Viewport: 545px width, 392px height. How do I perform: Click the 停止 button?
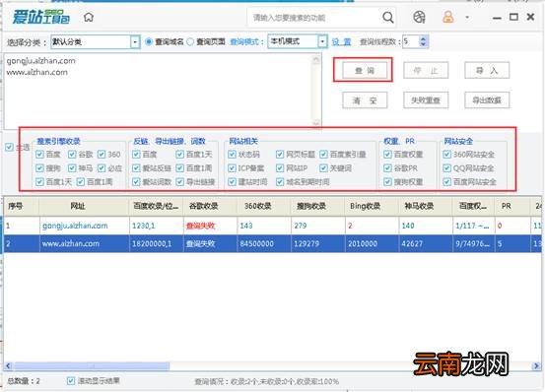(426, 71)
